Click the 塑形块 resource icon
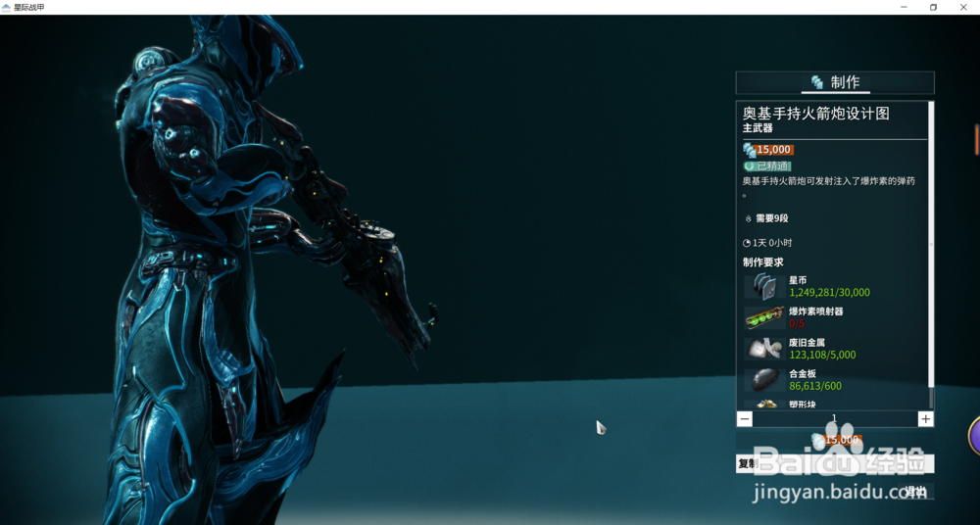Screen dimensions: 980x525 pos(764,405)
